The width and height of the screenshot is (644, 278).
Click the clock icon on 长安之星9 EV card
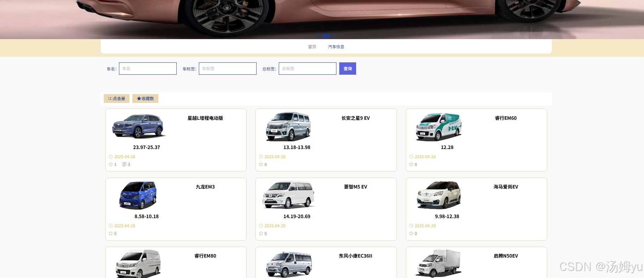[261, 157]
